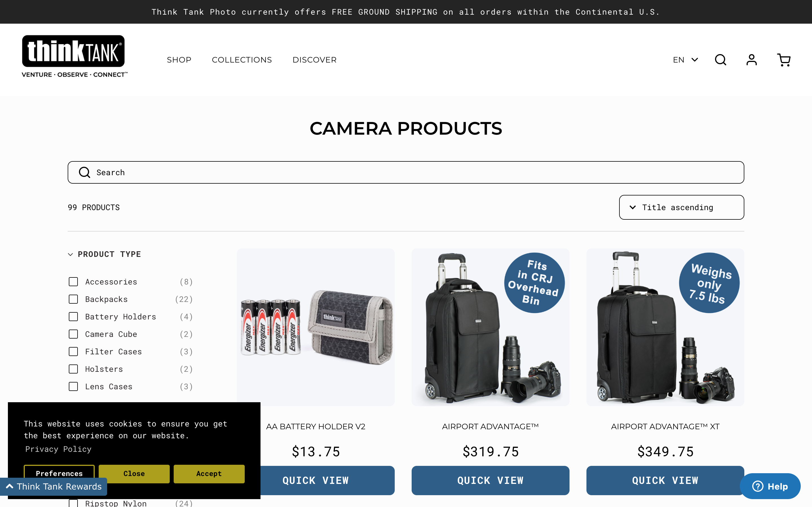Image resolution: width=812 pixels, height=507 pixels.
Task: Check the Backpacks filter checkbox
Action: [73, 299]
